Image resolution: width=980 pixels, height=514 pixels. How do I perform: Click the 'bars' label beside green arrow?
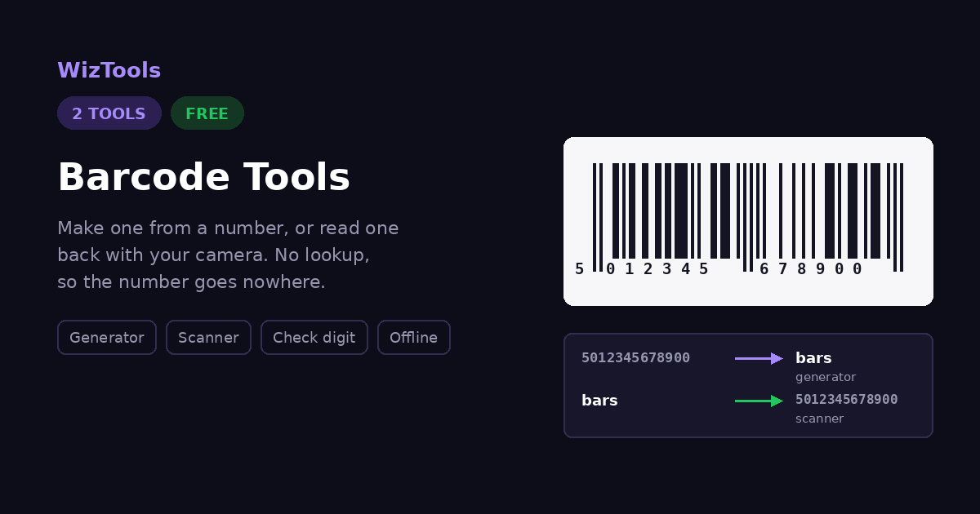point(599,400)
